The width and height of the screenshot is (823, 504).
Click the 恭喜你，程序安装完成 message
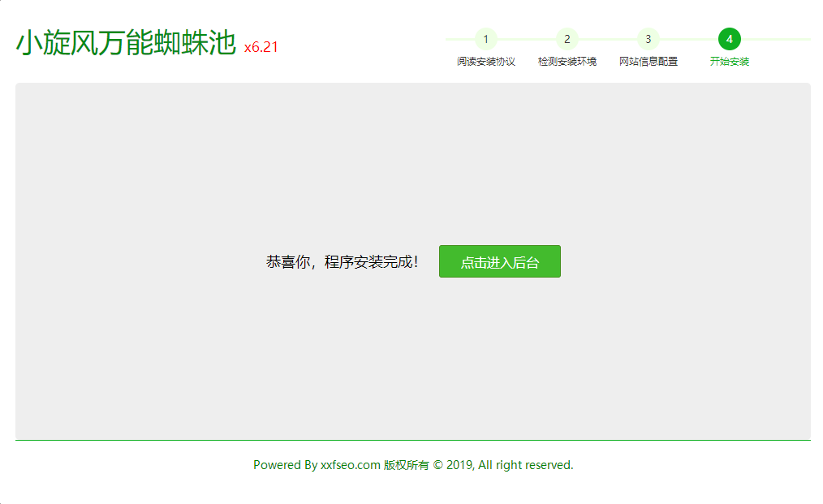342,261
